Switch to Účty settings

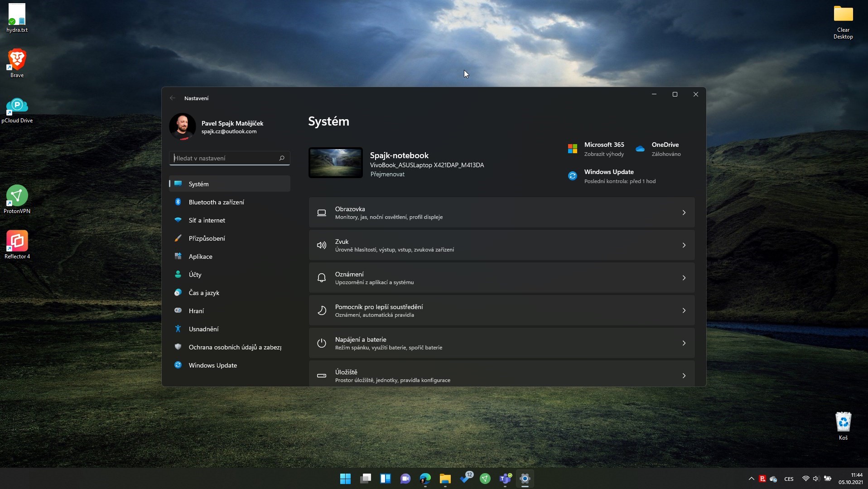pyautogui.click(x=229, y=274)
